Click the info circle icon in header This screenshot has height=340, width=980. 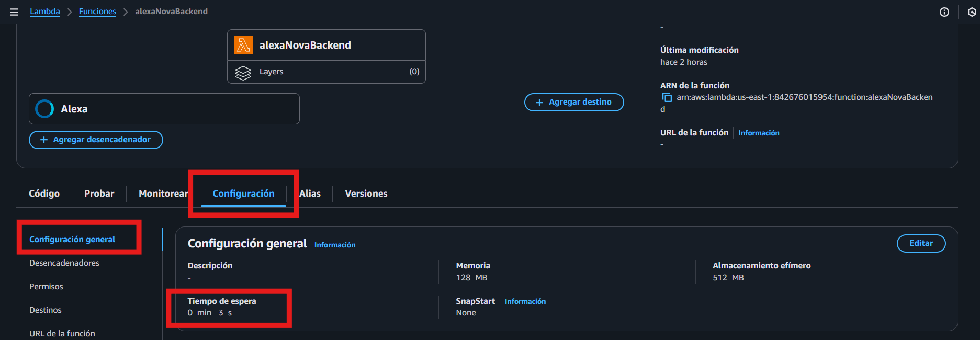click(x=944, y=12)
